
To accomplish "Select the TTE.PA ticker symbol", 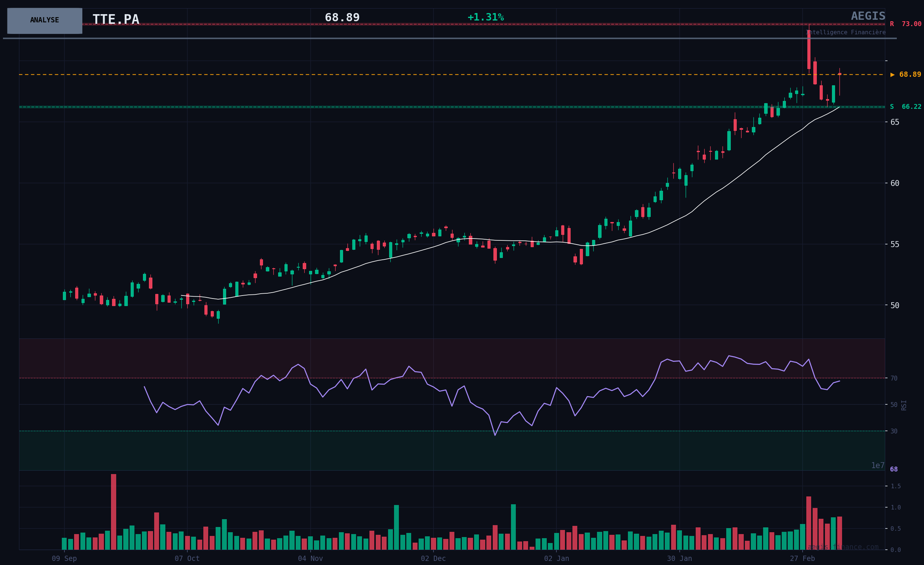I will tap(116, 19).
